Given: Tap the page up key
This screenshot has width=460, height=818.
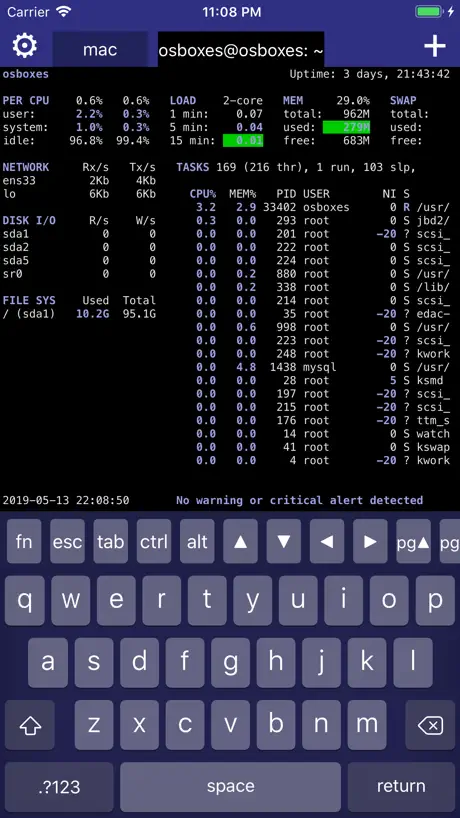Looking at the screenshot, I should pyautogui.click(x=414, y=542).
